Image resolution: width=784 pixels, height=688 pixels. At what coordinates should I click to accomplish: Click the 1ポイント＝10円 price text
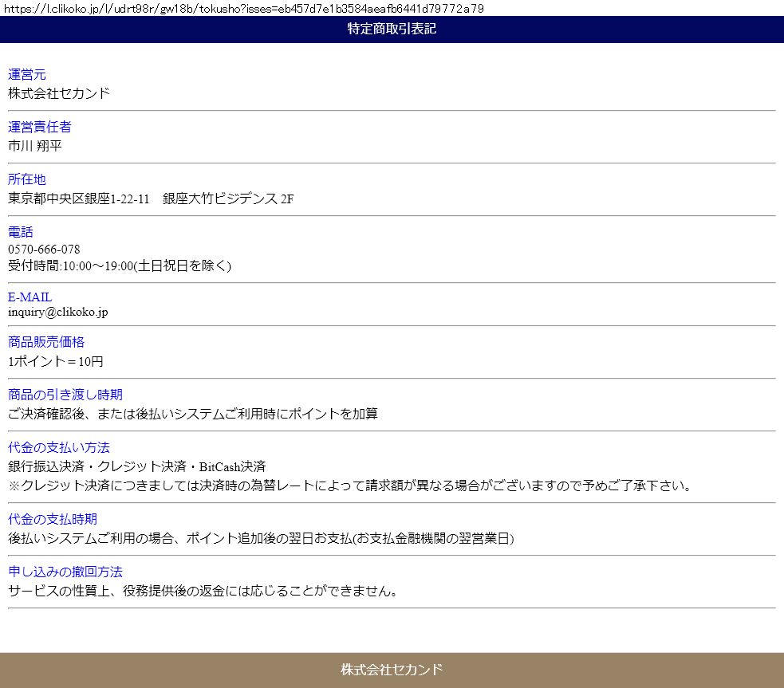click(x=56, y=361)
